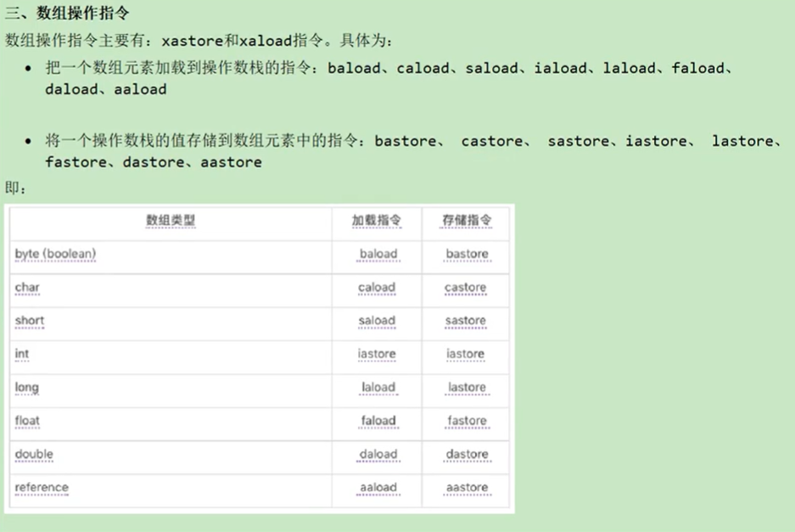Select the long cell in the table
Screen dimensions: 795x532
point(27,388)
